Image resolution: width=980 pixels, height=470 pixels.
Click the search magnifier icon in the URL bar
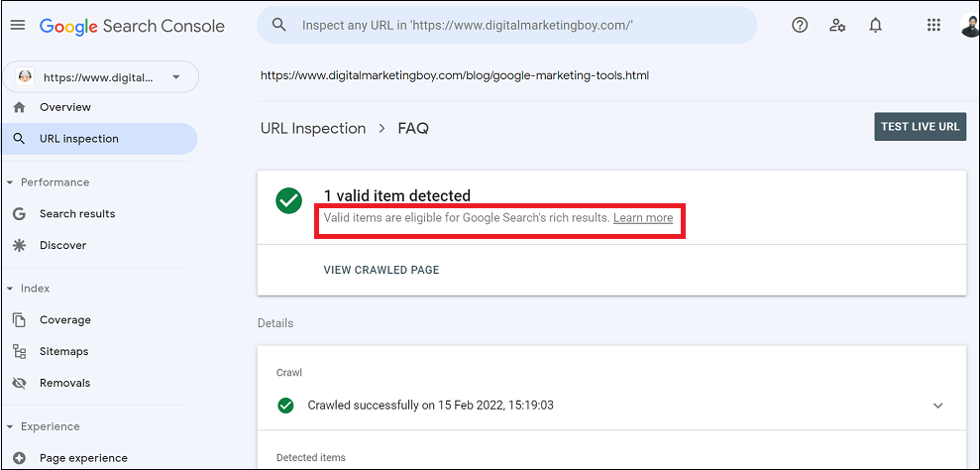[x=279, y=25]
